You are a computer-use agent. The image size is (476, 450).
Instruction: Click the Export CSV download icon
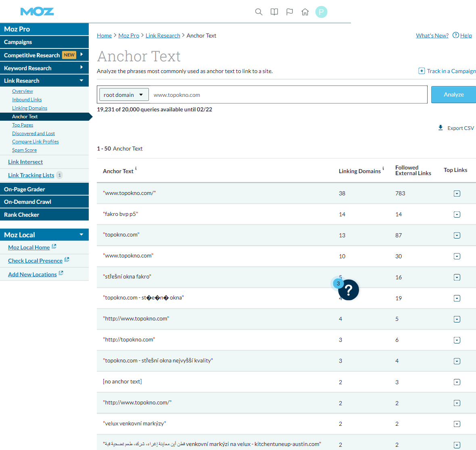[x=441, y=128]
